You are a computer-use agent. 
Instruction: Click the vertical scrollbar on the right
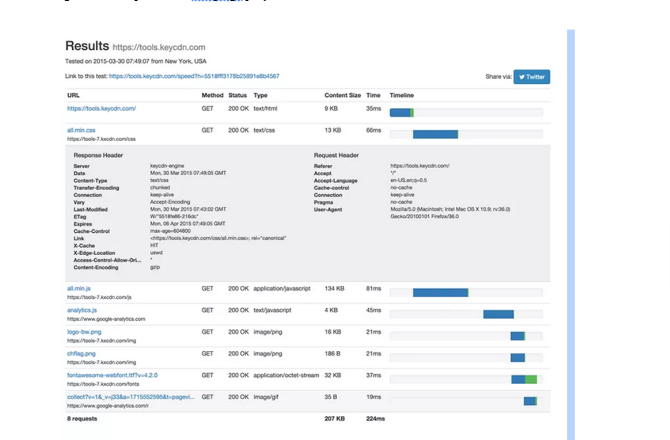point(571,235)
